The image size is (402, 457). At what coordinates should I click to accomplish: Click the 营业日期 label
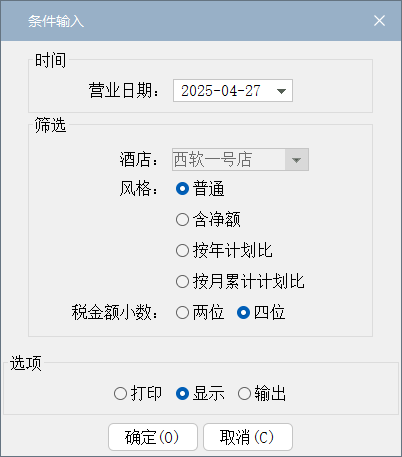point(124,91)
